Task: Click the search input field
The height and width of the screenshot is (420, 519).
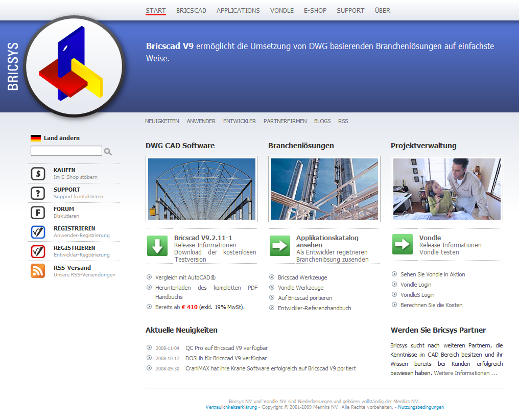Action: pos(66,151)
